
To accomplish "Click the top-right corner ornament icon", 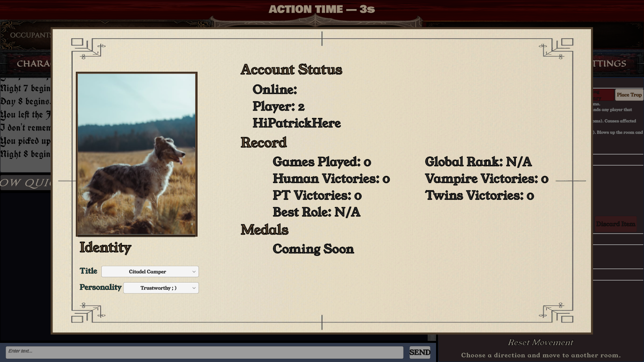I will tap(556, 49).
